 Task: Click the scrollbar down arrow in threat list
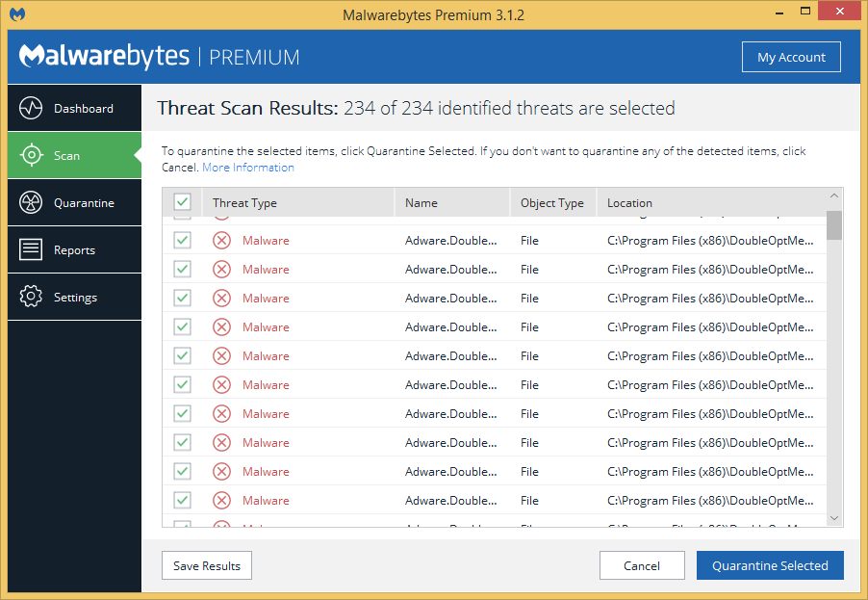click(834, 518)
